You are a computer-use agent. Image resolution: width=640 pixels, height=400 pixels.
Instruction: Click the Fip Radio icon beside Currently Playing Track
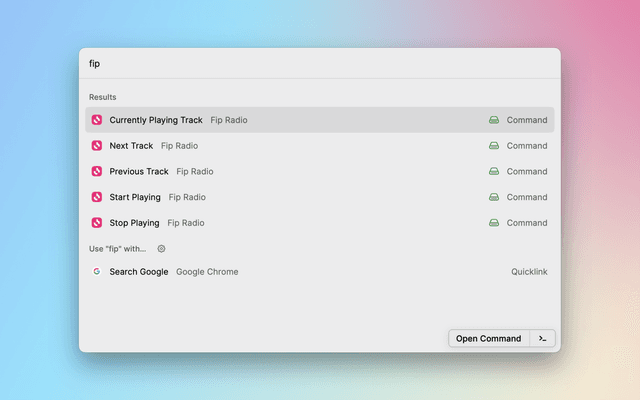97,120
